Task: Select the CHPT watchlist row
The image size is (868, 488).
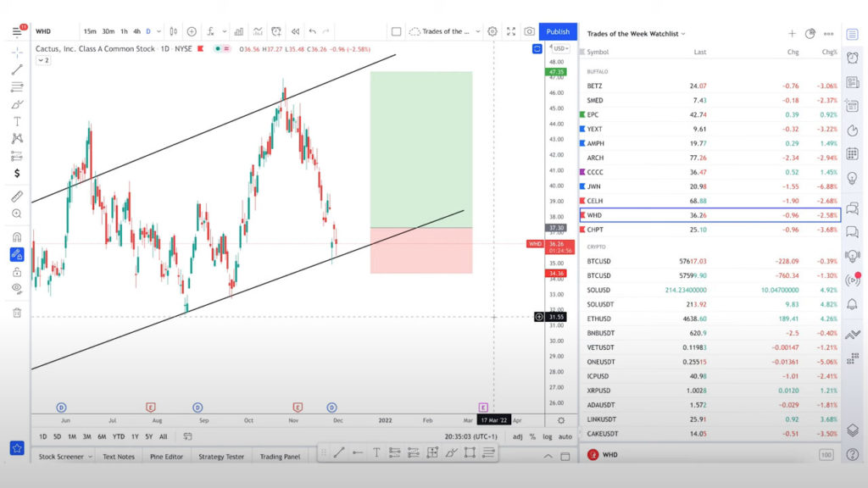Action: click(x=710, y=230)
